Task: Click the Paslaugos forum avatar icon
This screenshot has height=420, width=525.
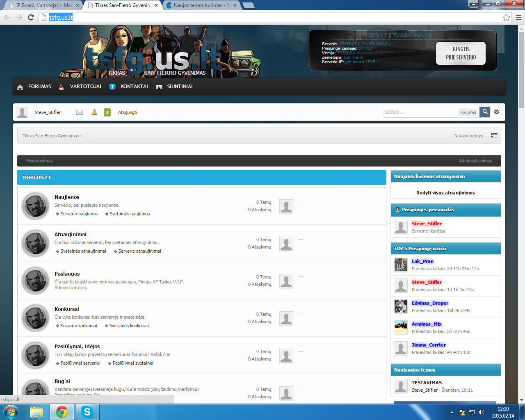Action: tap(36, 281)
